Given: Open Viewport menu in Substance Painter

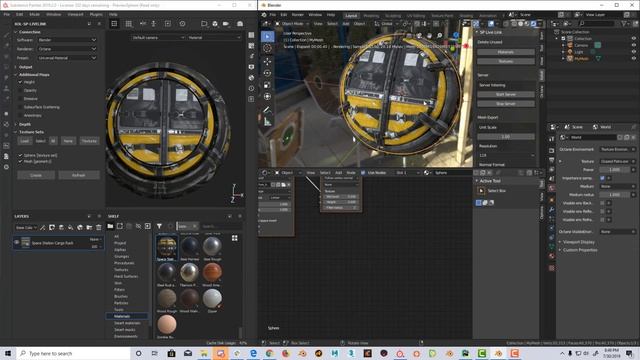Looking at the screenshot, I should 75,14.
